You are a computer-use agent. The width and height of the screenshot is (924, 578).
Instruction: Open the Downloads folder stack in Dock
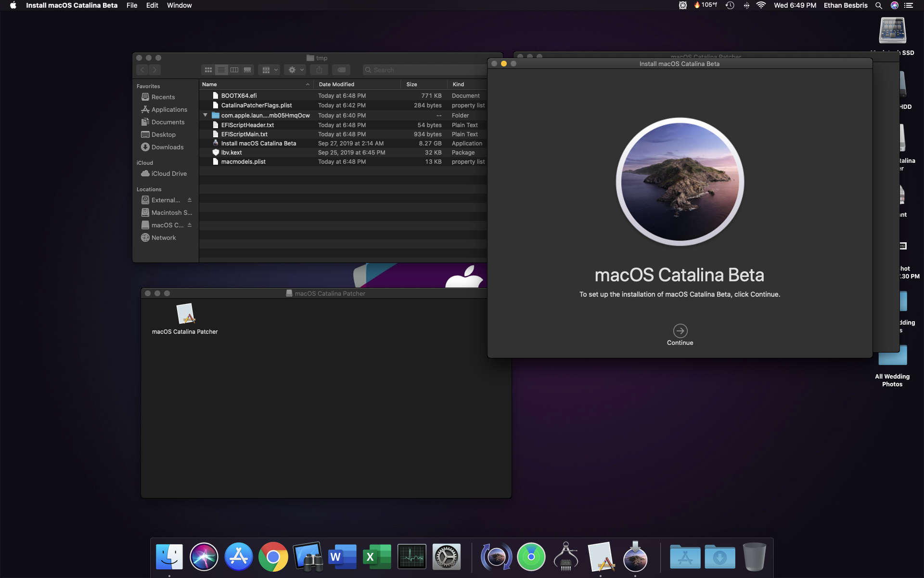[x=720, y=557]
